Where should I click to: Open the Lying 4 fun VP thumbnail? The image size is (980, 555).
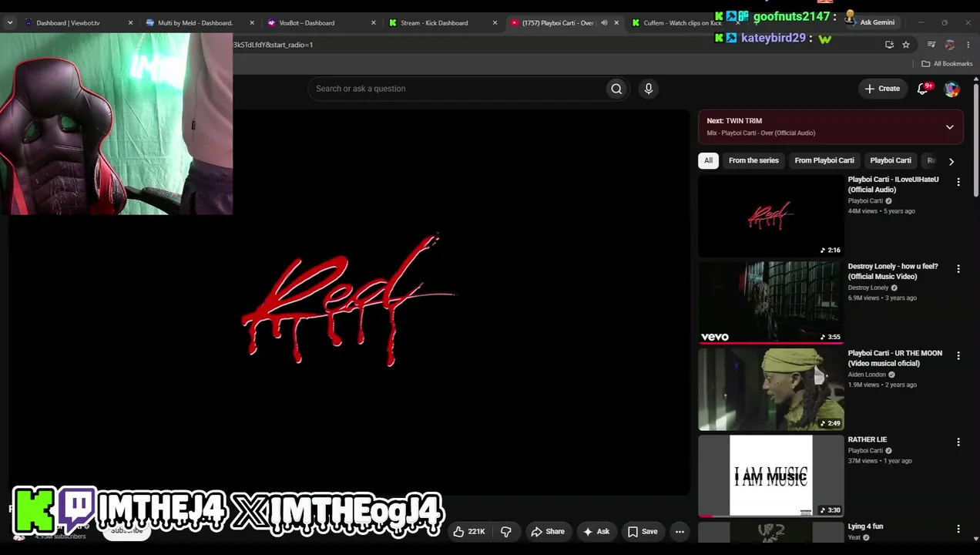click(770, 533)
